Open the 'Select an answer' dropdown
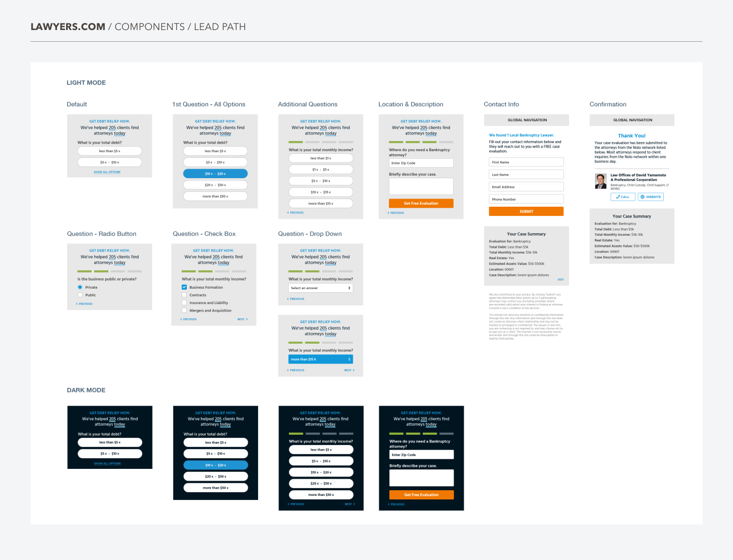The width and height of the screenshot is (733, 560). pos(321,288)
